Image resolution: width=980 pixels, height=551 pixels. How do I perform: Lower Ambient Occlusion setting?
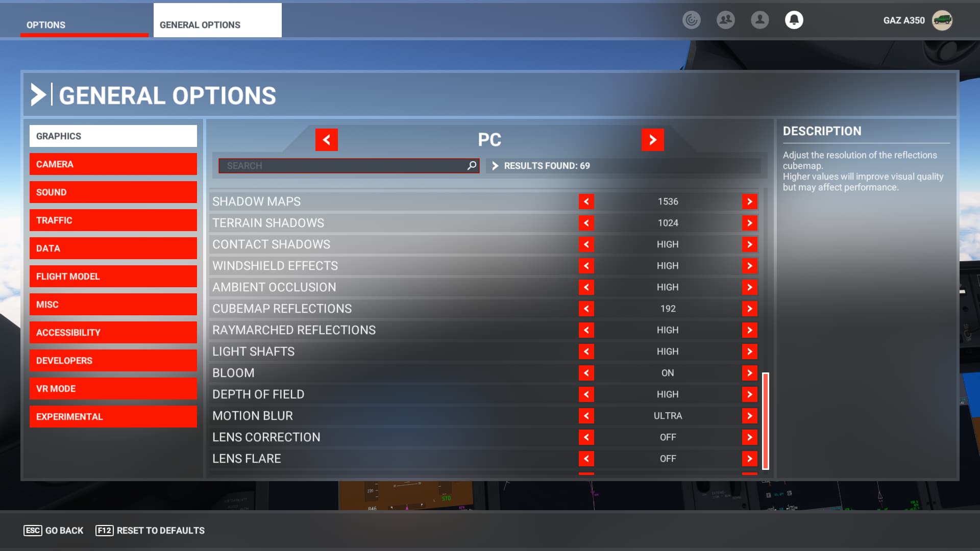tap(586, 287)
